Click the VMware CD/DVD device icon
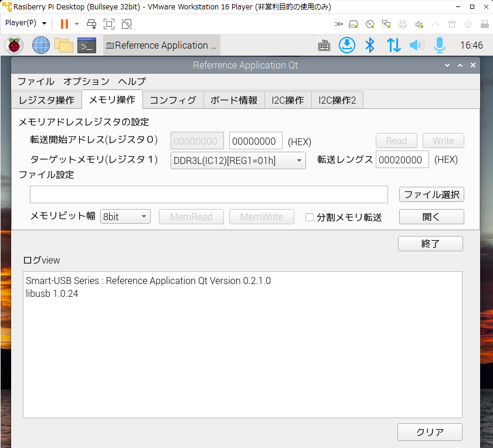493x448 pixels. pyautogui.click(x=370, y=24)
